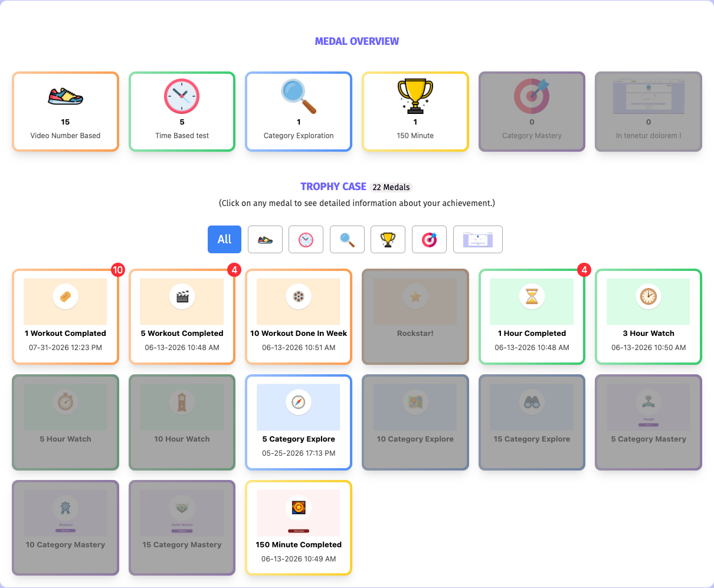Click the badge 4 on 1 Hour Completed

[584, 270]
